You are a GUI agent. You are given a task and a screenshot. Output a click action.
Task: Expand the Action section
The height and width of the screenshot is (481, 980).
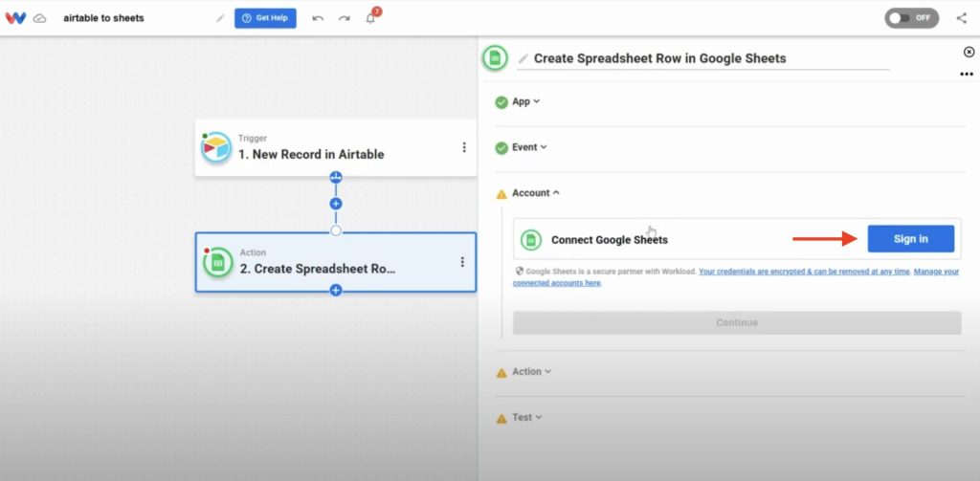(532, 371)
